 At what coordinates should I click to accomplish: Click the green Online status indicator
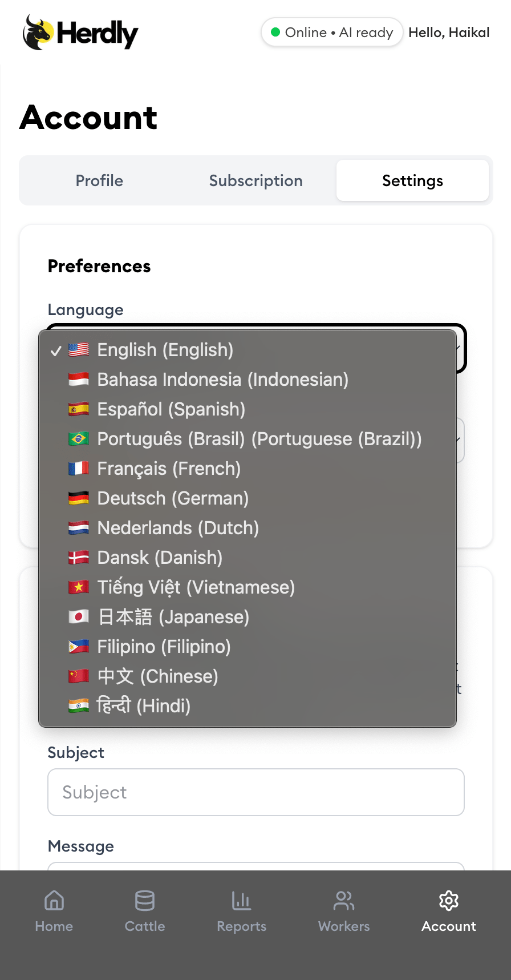275,33
